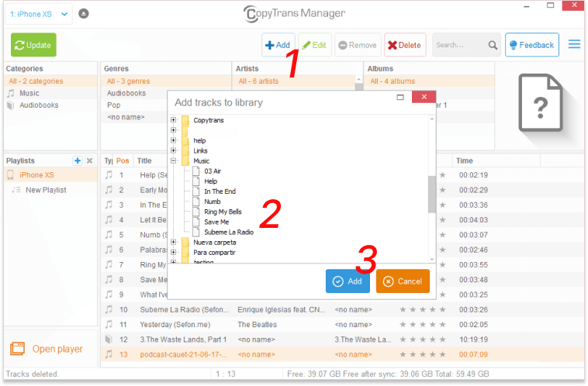Select the Help file in Music
Image resolution: width=588 pixels, height=386 pixels.
coord(210,181)
